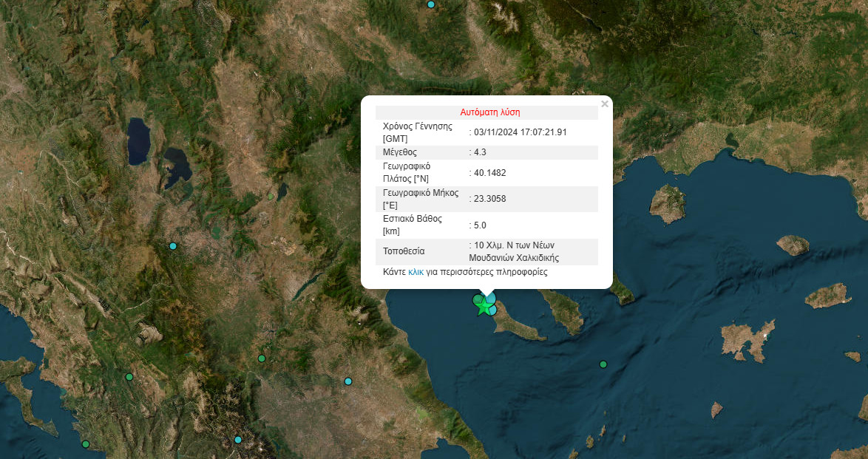Select the small cyan circle at star's lower-right
The image size is (868, 459).
(x=492, y=310)
